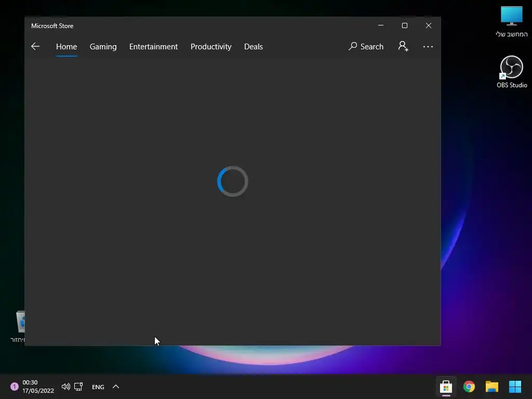Open the sign-in account icon

pos(403,46)
